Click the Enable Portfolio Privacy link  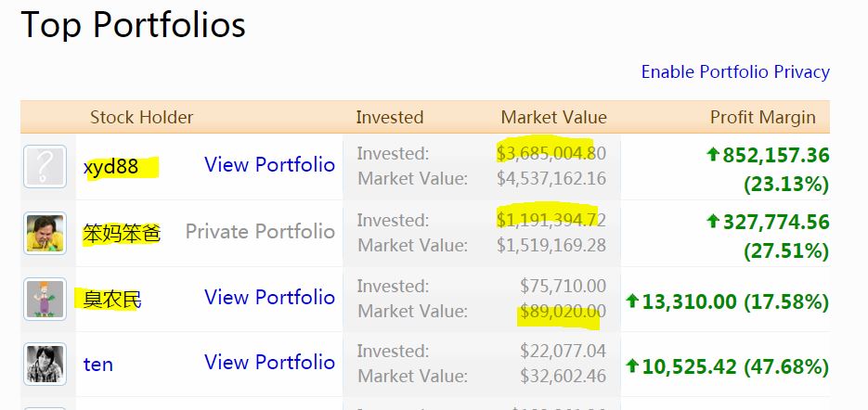pyautogui.click(x=734, y=71)
